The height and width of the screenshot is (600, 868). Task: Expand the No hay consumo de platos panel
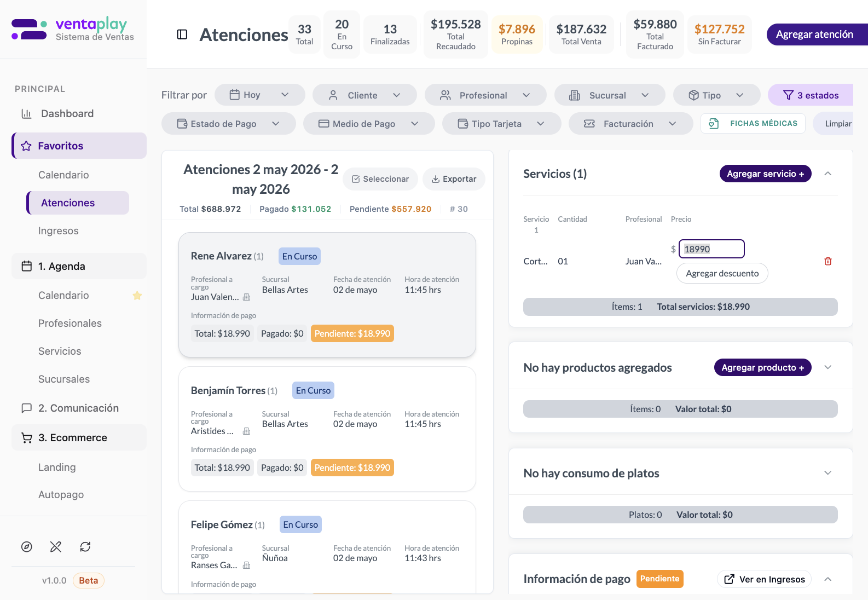pyautogui.click(x=828, y=473)
